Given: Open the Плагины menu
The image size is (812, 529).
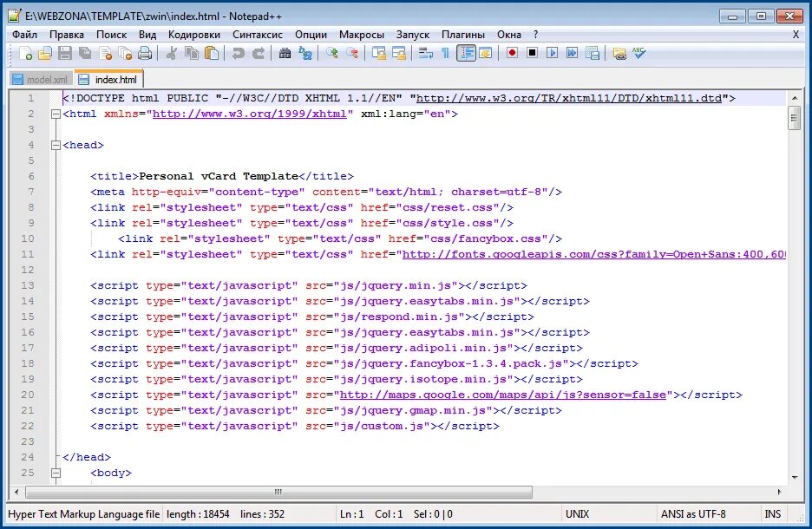Looking at the screenshot, I should click(463, 35).
